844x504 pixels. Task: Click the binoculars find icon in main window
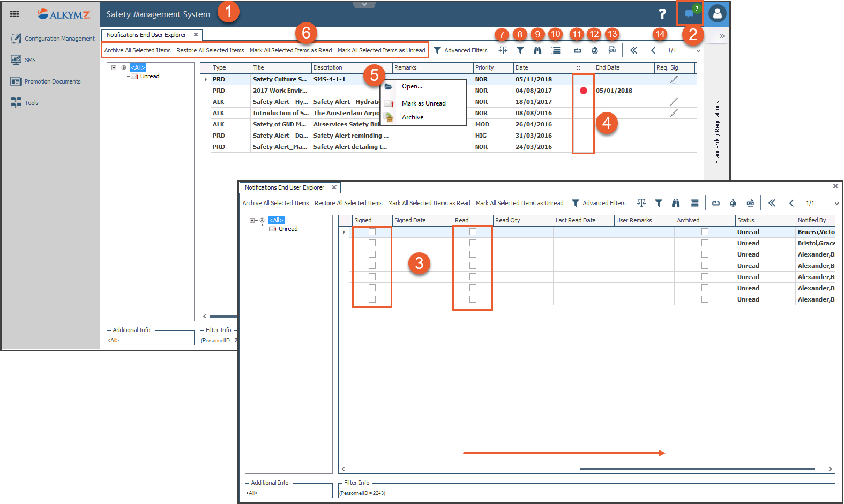point(537,50)
